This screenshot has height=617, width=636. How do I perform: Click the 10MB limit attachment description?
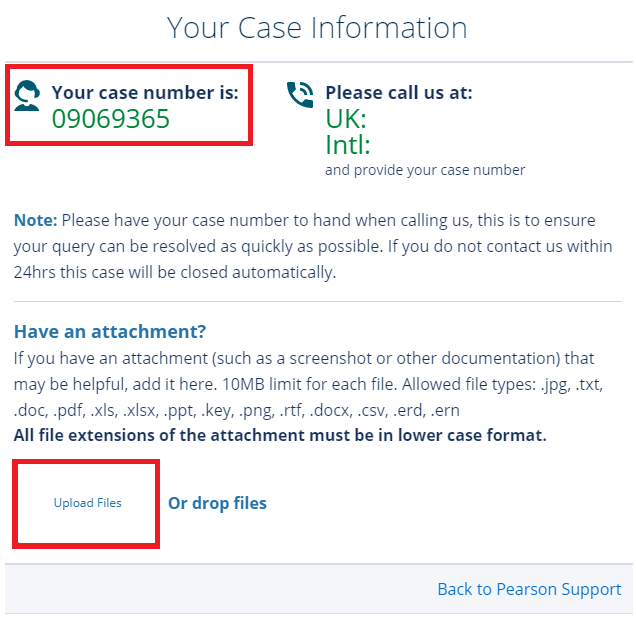[304, 384]
